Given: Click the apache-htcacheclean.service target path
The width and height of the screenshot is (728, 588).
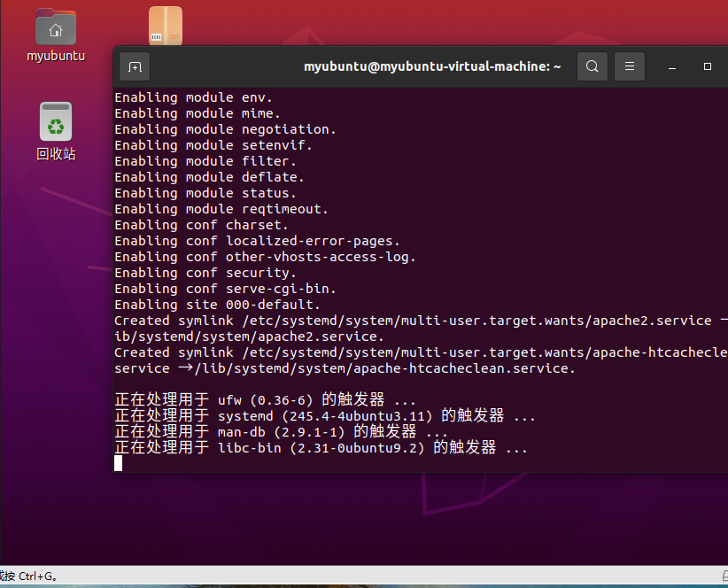Looking at the screenshot, I should pos(385,368).
